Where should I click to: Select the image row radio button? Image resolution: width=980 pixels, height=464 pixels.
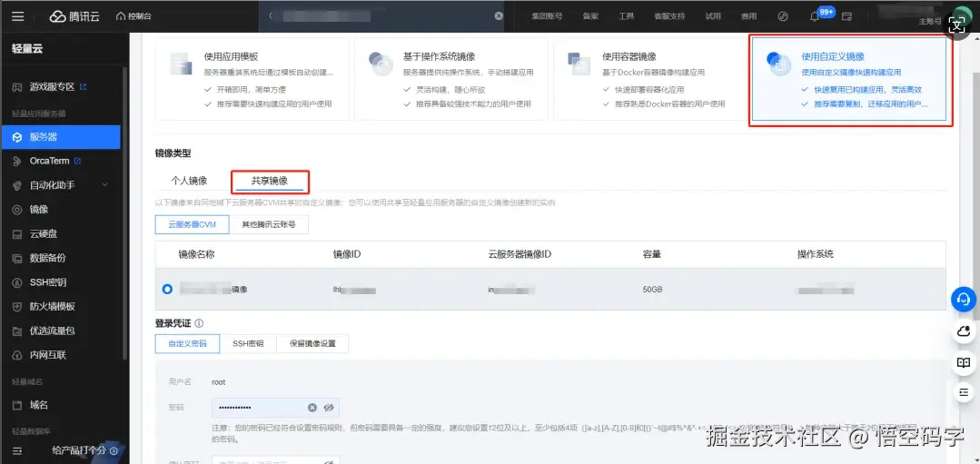[167, 289]
